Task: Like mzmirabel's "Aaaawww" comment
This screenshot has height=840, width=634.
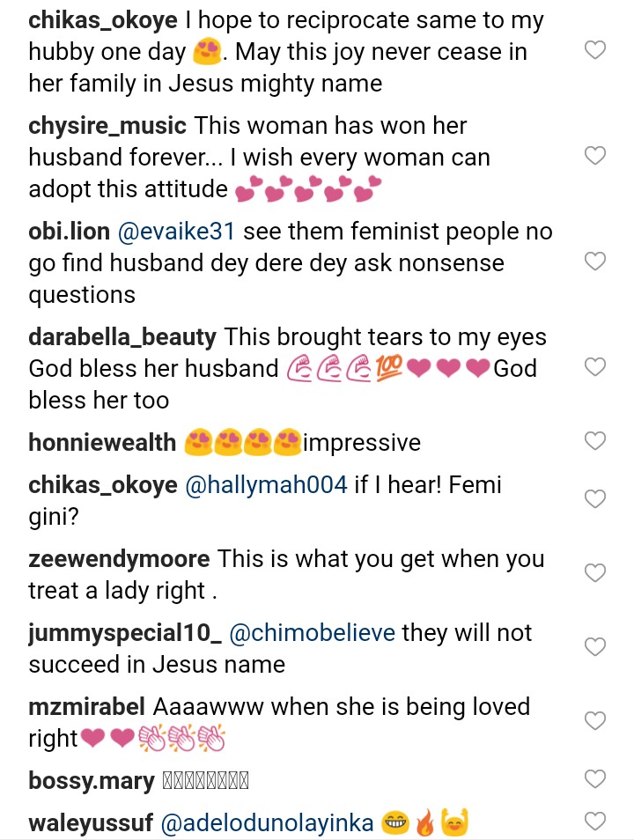Action: click(x=595, y=721)
